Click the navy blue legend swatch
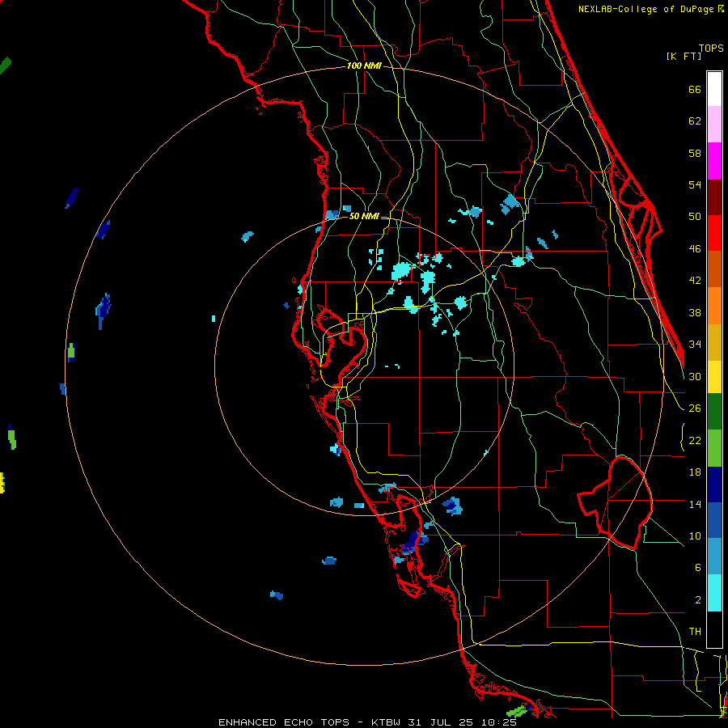728x728 pixels. click(714, 485)
